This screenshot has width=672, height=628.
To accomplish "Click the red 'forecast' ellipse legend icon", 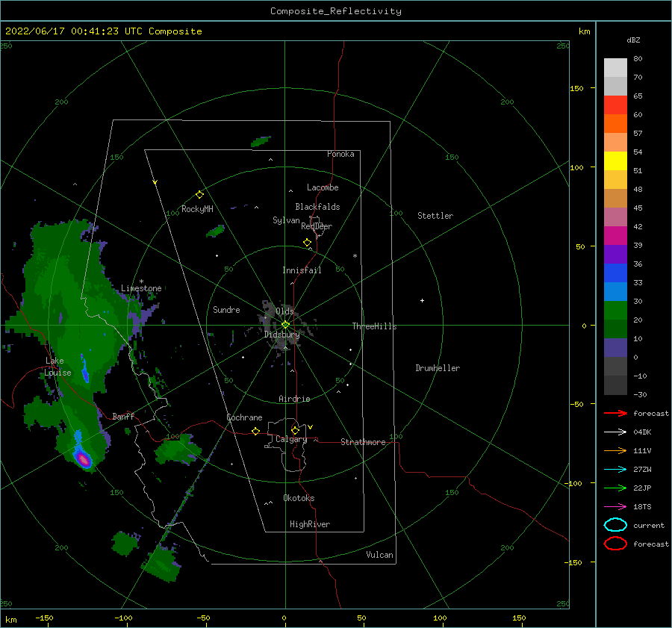I will 615,544.
